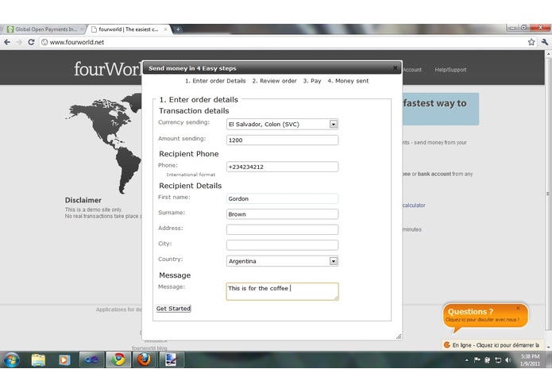The image size is (552, 392).
Task: Click the Action Center flag icon
Action: 477,360
